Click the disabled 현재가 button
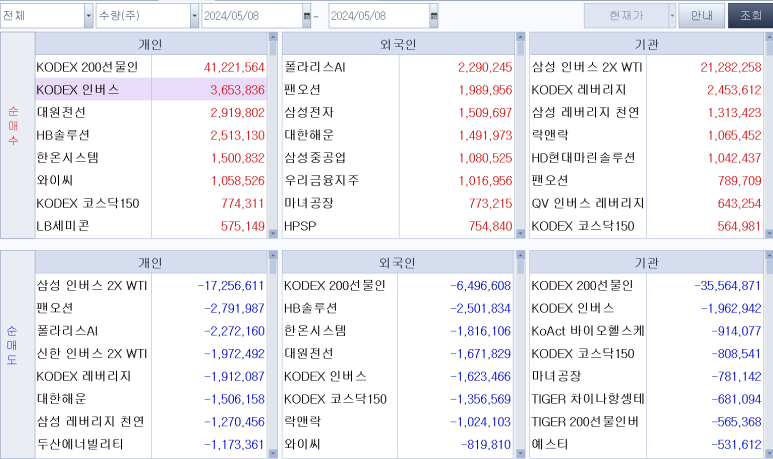This screenshot has height=459, width=773. click(626, 16)
